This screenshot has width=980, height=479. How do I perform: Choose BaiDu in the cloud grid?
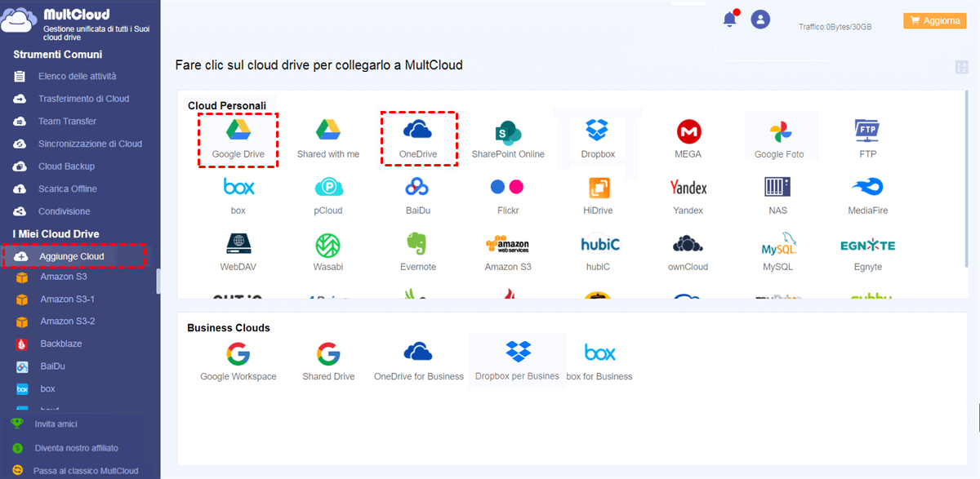click(x=418, y=197)
